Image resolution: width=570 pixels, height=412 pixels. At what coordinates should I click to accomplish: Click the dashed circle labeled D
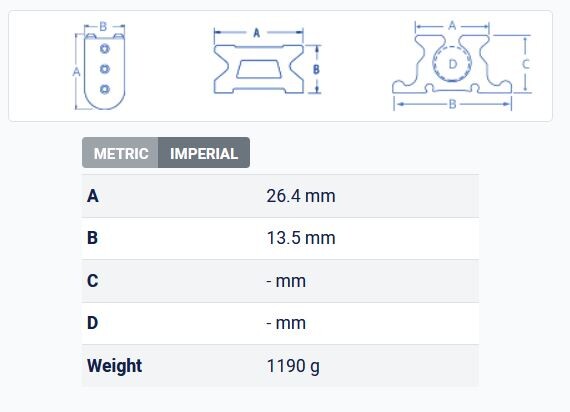tap(452, 64)
